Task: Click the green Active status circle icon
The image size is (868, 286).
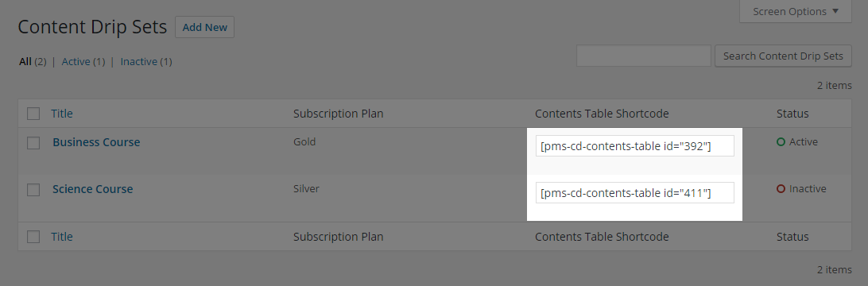Action: pos(781,142)
